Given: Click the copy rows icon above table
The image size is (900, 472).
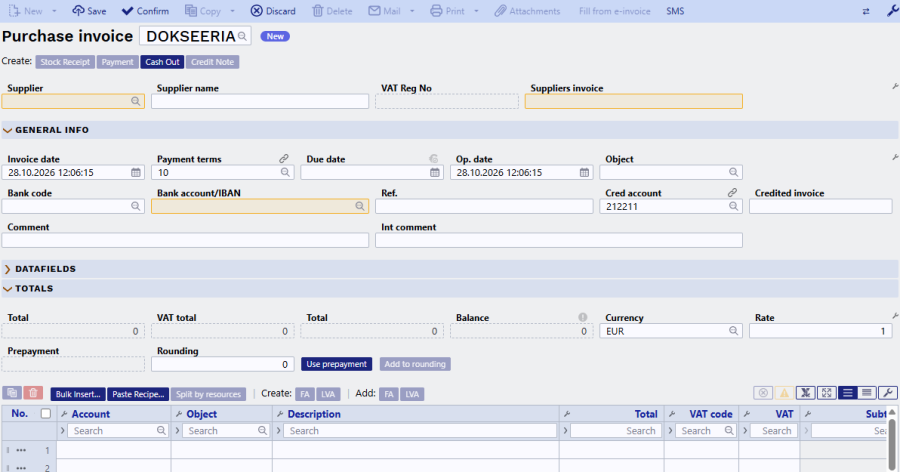Looking at the screenshot, I should pyautogui.click(x=12, y=393).
